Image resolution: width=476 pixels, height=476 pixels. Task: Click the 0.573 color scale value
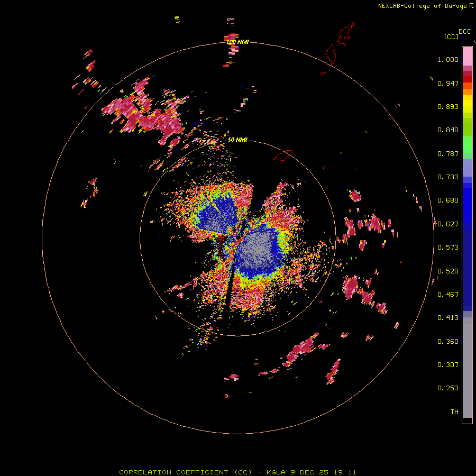tap(448, 248)
